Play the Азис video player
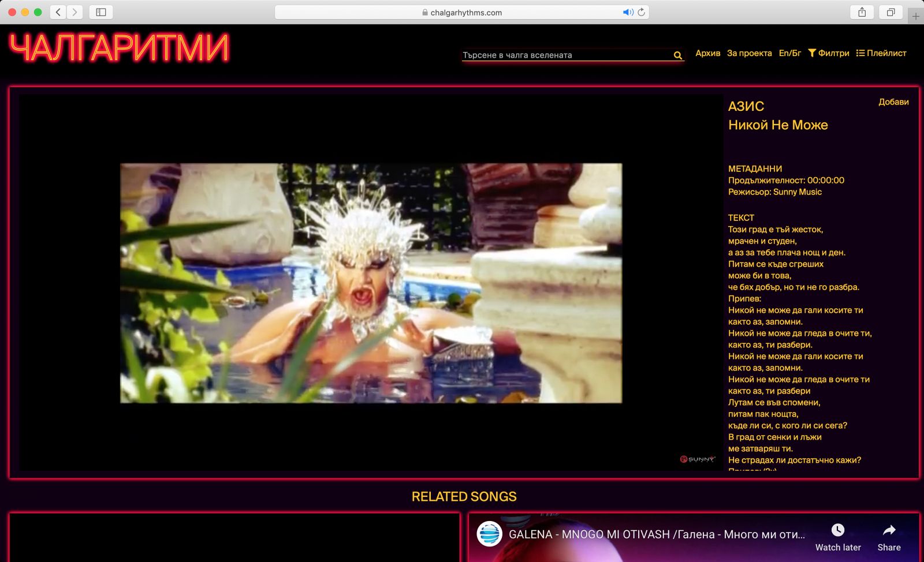The width and height of the screenshot is (924, 562). point(371,283)
